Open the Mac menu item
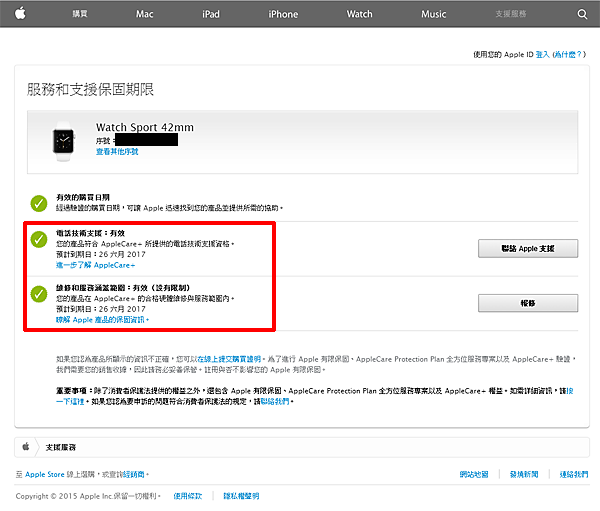The image size is (600, 511). [144, 14]
